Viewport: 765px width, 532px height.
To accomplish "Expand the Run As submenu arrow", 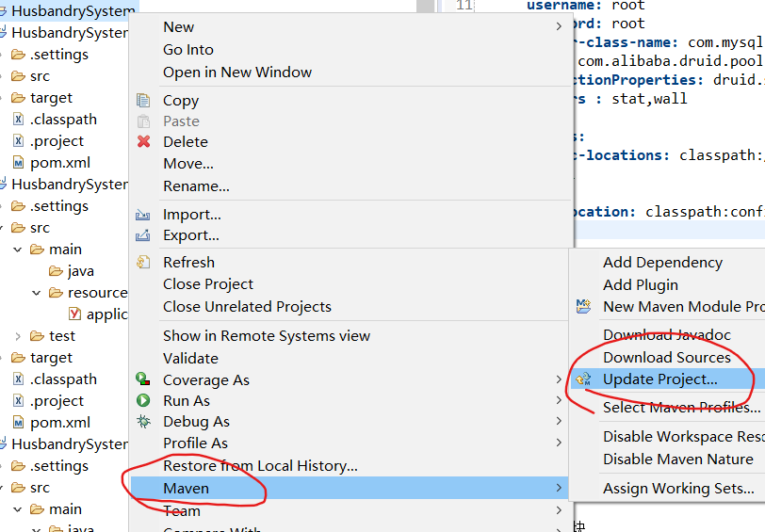I will click(559, 400).
